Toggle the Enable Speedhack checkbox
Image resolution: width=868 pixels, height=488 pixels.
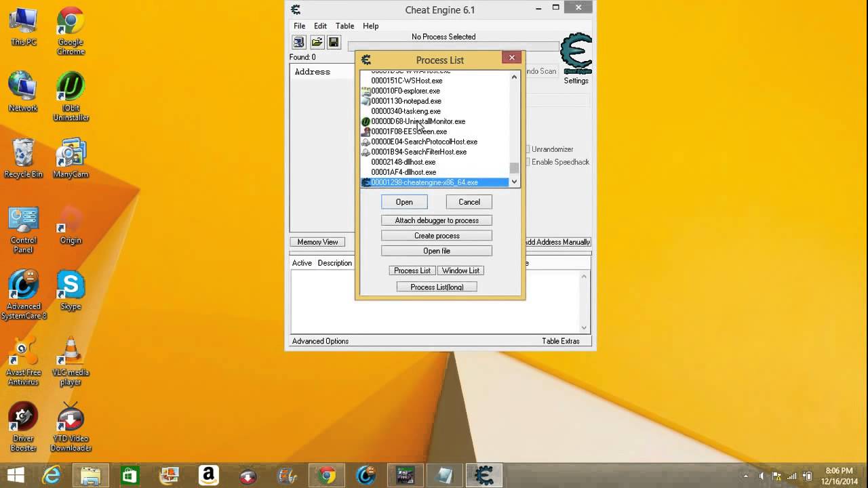tap(528, 162)
